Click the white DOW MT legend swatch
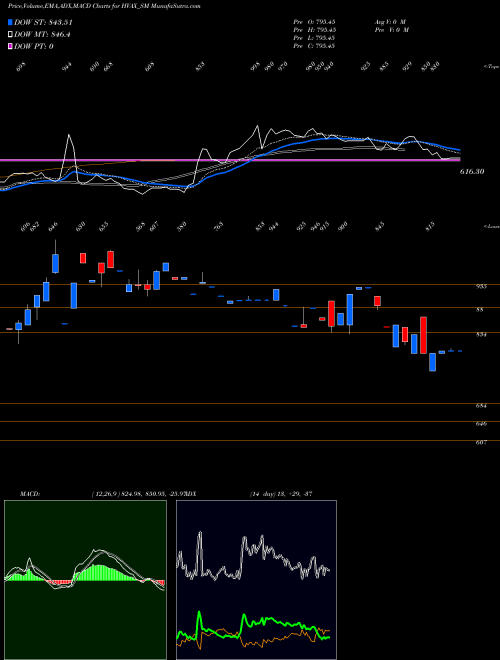 coord(11,35)
